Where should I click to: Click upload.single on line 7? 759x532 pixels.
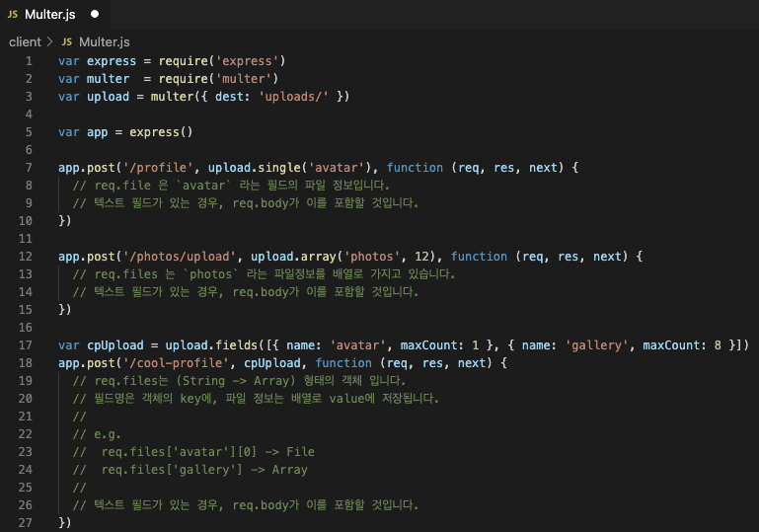coord(254,168)
